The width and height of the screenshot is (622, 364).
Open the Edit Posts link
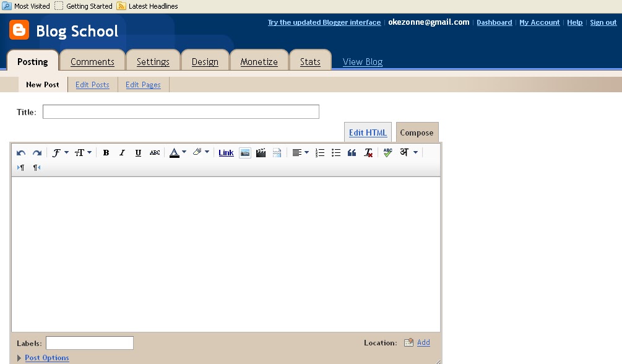(x=92, y=85)
